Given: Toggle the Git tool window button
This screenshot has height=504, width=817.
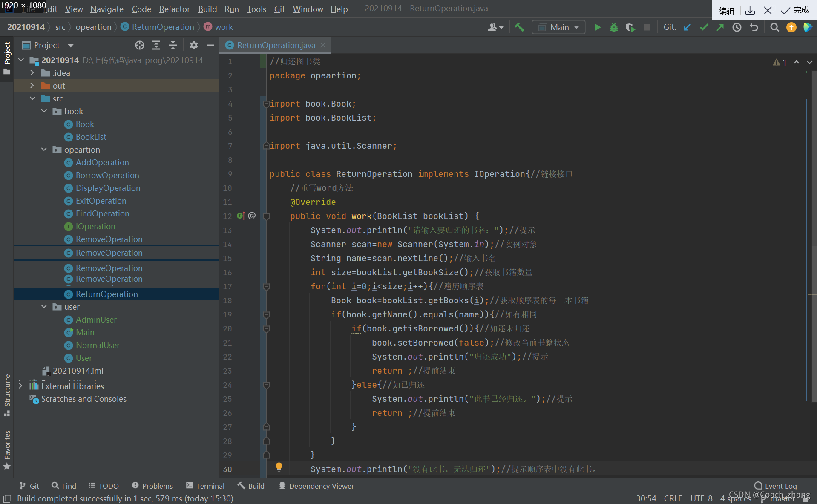Looking at the screenshot, I should click(x=29, y=486).
